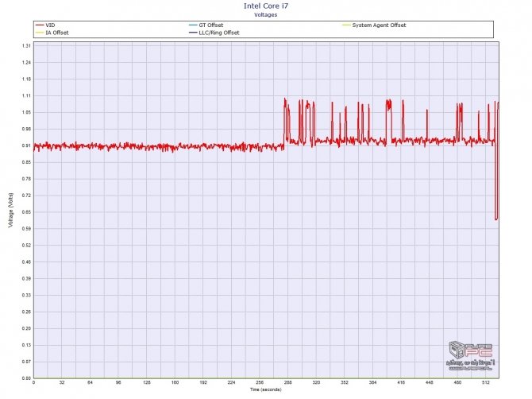
Task: Click the 1.31 value on voltage axis
Action: pos(26,46)
